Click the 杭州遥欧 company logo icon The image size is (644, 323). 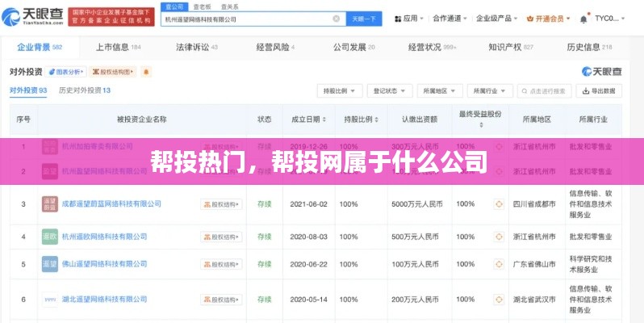pos(49,237)
